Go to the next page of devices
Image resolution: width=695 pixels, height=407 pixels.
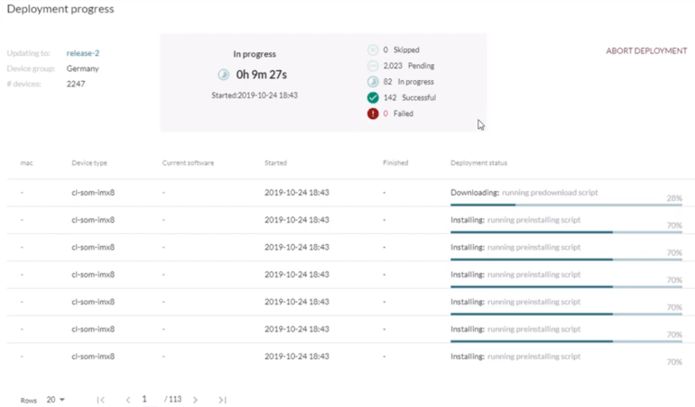[195, 400]
